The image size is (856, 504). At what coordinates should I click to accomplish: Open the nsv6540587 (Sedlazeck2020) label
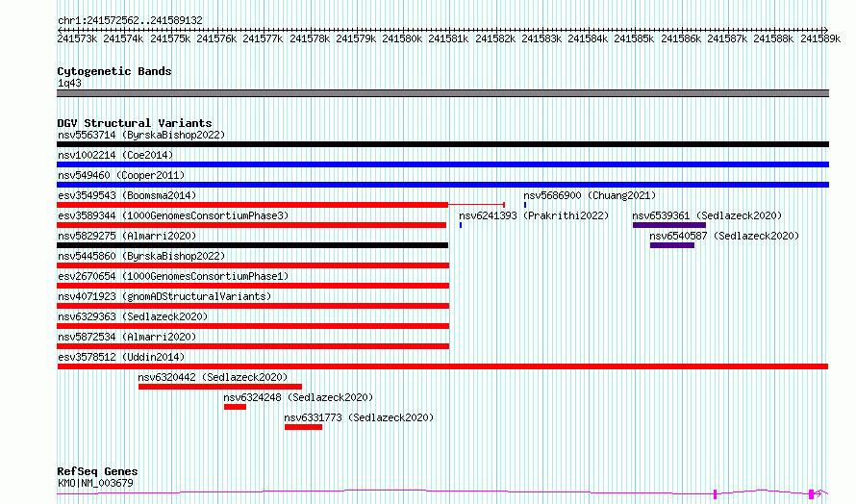[x=724, y=236]
